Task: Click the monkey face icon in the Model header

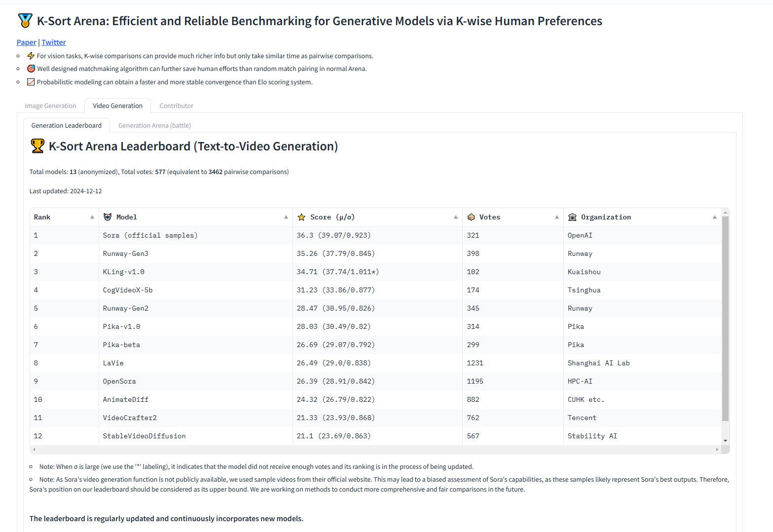Action: pyautogui.click(x=107, y=217)
